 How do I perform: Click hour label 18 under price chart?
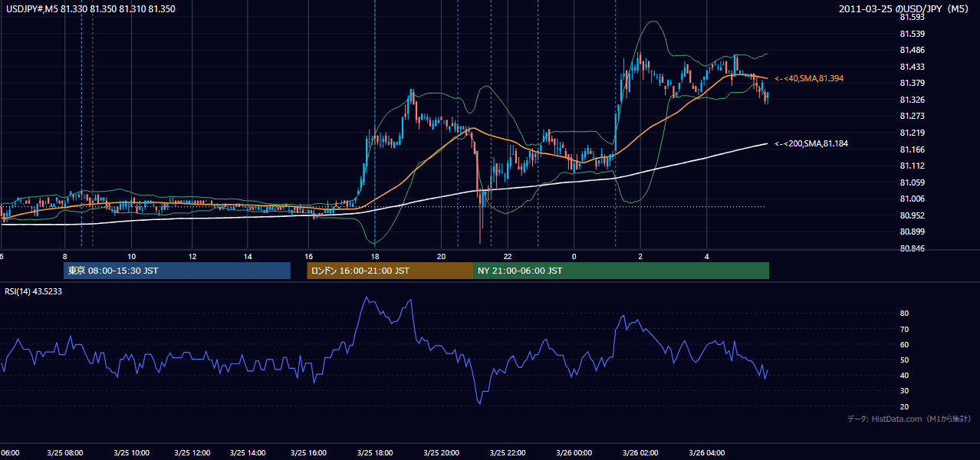coord(375,256)
